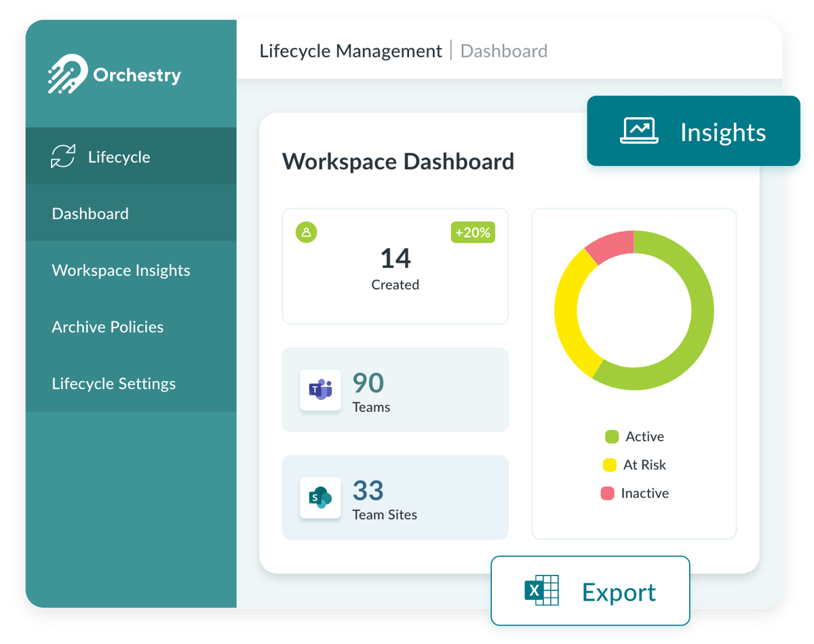
Task: Click the laptop chart icon in Insights button
Action: coord(638,130)
